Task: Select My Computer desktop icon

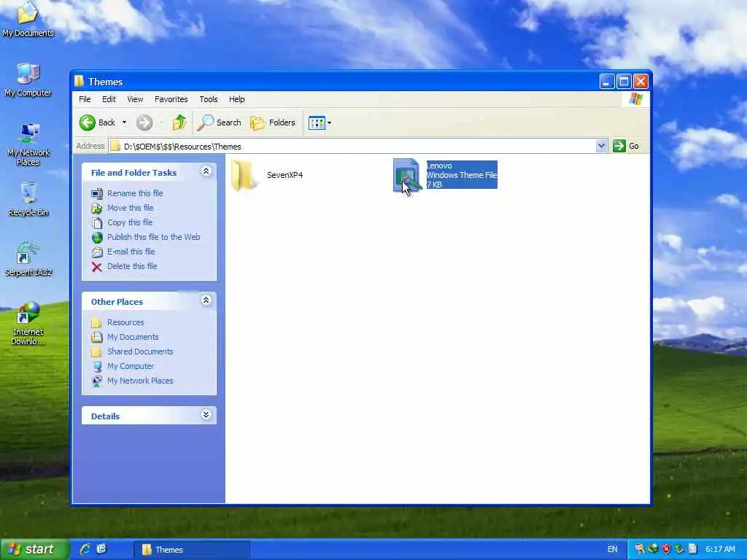Action: click(x=28, y=80)
